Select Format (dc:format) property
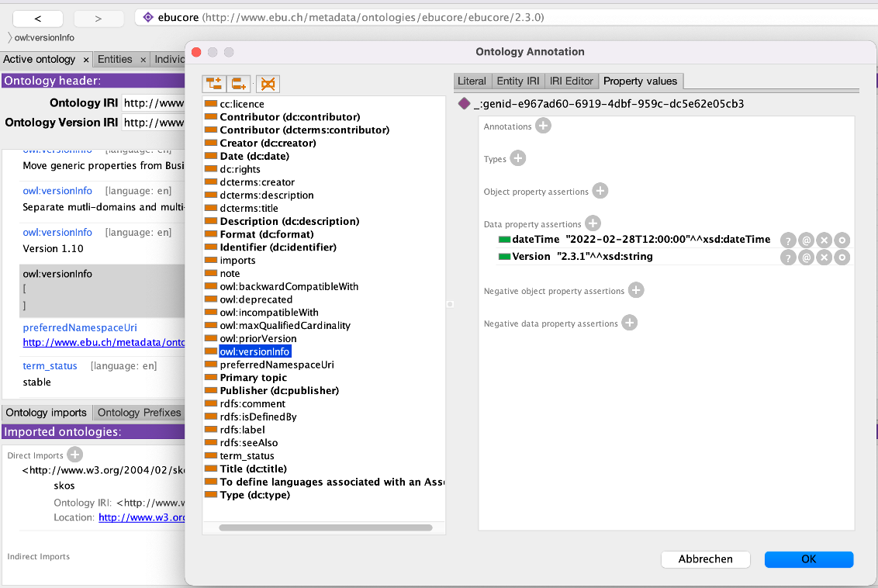878x588 pixels. [x=267, y=234]
